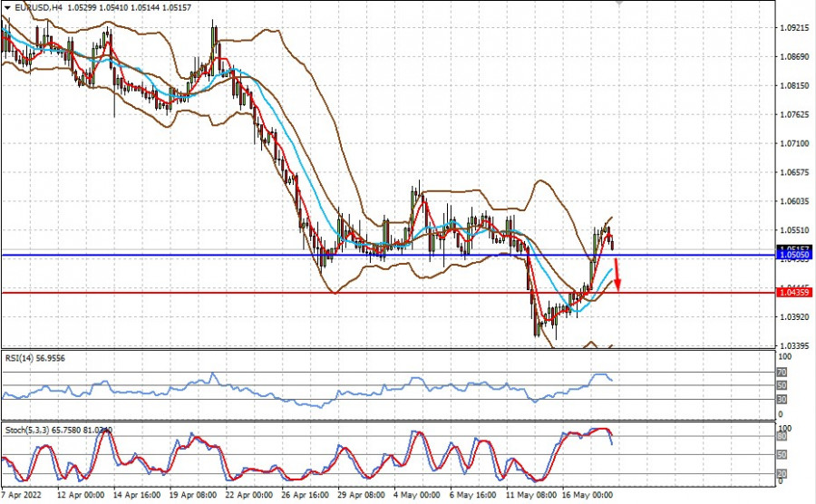Click the 6 May 16:00 time axis label
The width and height of the screenshot is (816, 504).
click(x=473, y=495)
